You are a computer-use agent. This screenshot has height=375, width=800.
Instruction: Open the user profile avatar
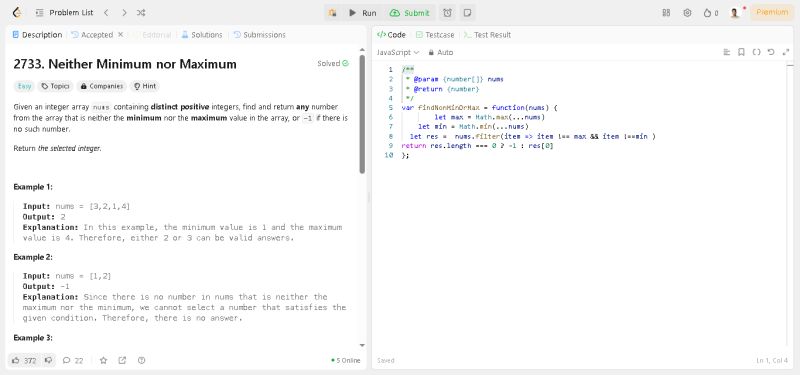(735, 13)
